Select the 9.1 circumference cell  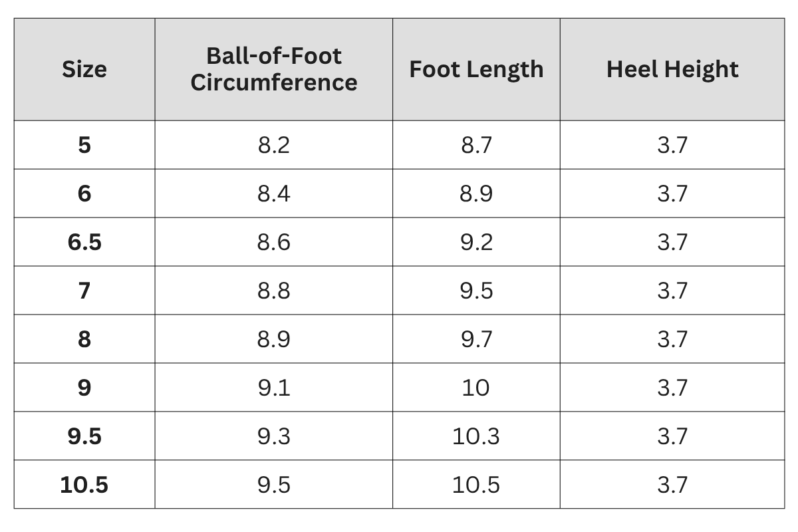tap(273, 388)
